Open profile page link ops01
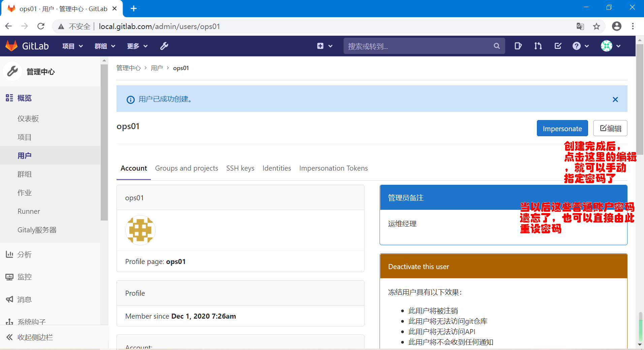This screenshot has height=350, width=644. click(176, 262)
